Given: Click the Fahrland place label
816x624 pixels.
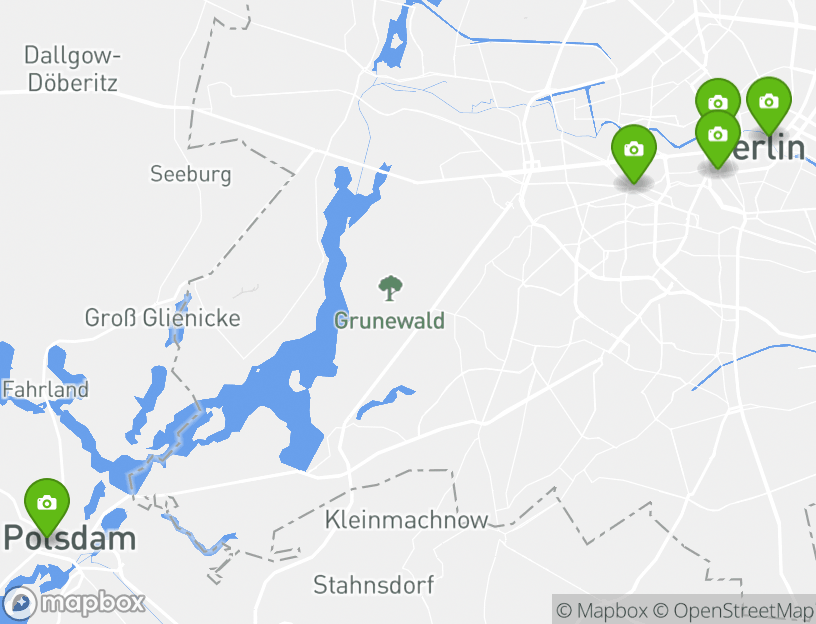Looking at the screenshot, I should 45,389.
